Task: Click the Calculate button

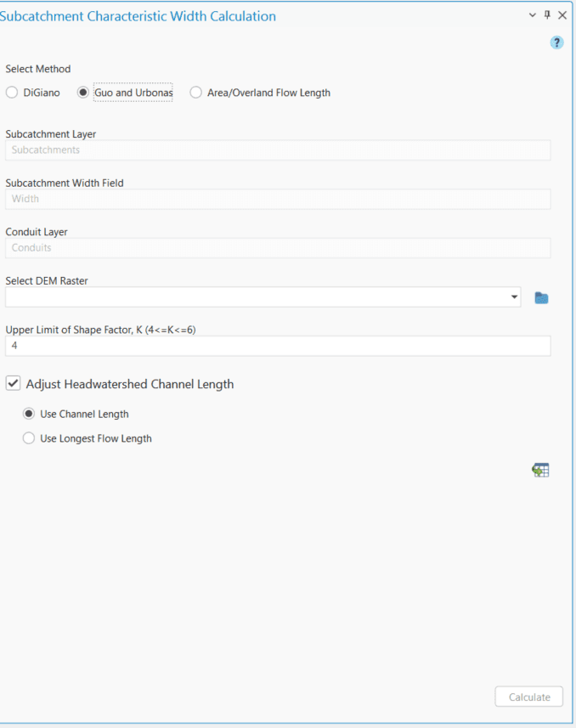Action: click(528, 696)
